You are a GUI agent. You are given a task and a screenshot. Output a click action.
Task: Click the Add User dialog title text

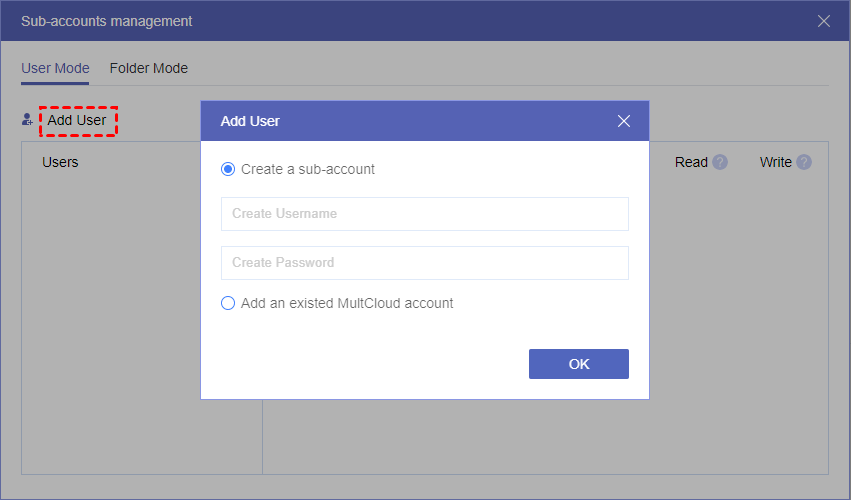(250, 121)
